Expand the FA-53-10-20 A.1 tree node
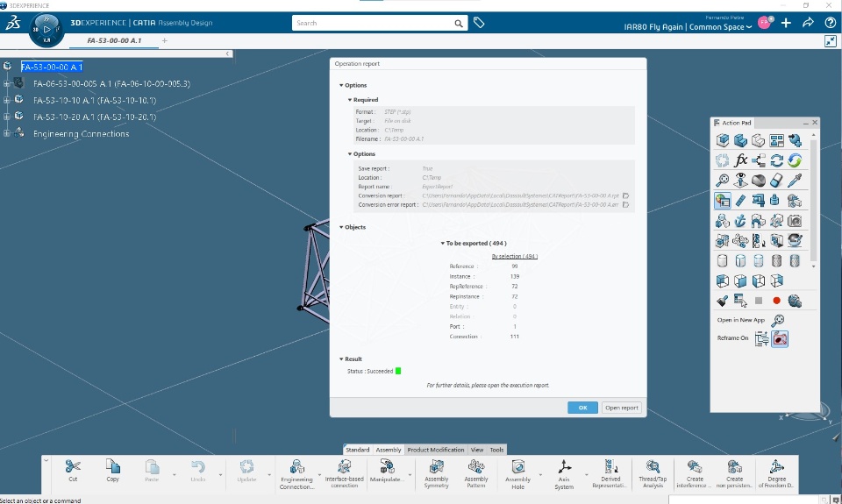 6,117
